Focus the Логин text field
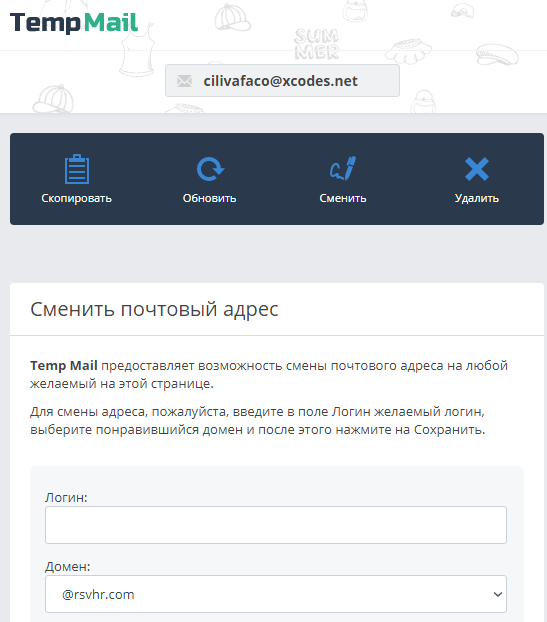Image resolution: width=547 pixels, height=622 pixels. pos(276,525)
